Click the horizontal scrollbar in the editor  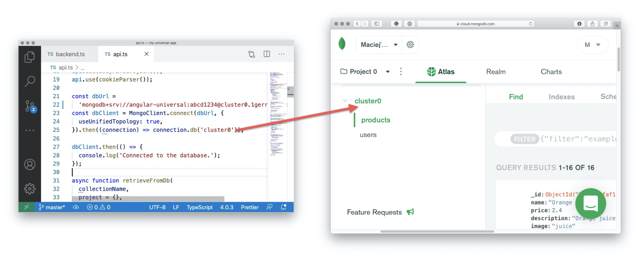(x=148, y=199)
